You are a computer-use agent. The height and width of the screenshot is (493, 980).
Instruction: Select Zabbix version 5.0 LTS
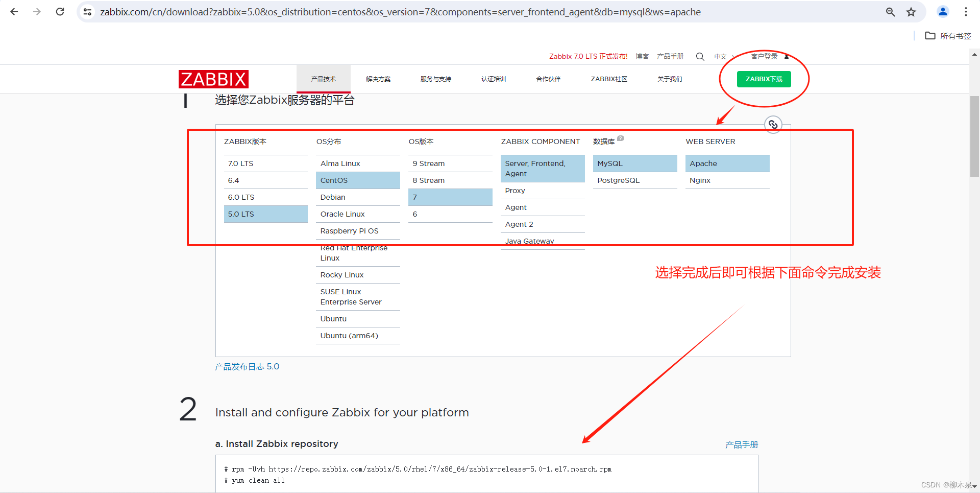point(266,214)
